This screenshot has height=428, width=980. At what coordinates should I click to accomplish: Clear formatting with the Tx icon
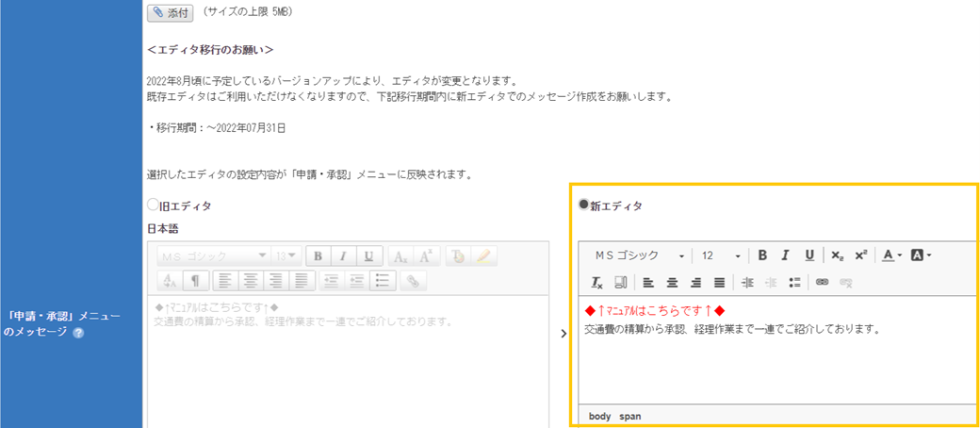[x=596, y=282]
